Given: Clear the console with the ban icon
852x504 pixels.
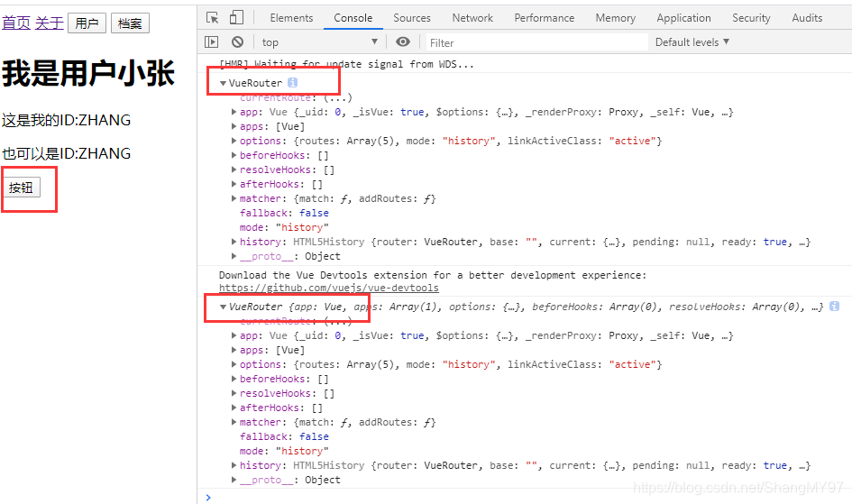Looking at the screenshot, I should [x=237, y=41].
